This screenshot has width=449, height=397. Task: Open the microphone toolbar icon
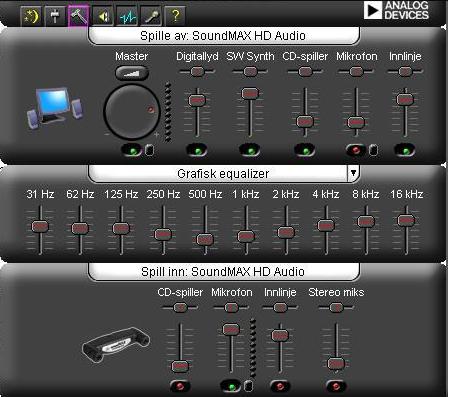[151, 16]
